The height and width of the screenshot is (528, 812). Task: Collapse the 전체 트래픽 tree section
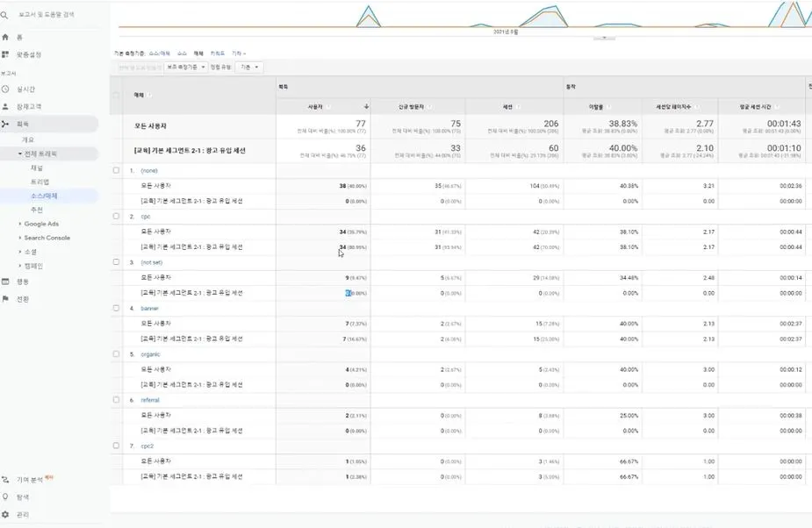(20, 153)
